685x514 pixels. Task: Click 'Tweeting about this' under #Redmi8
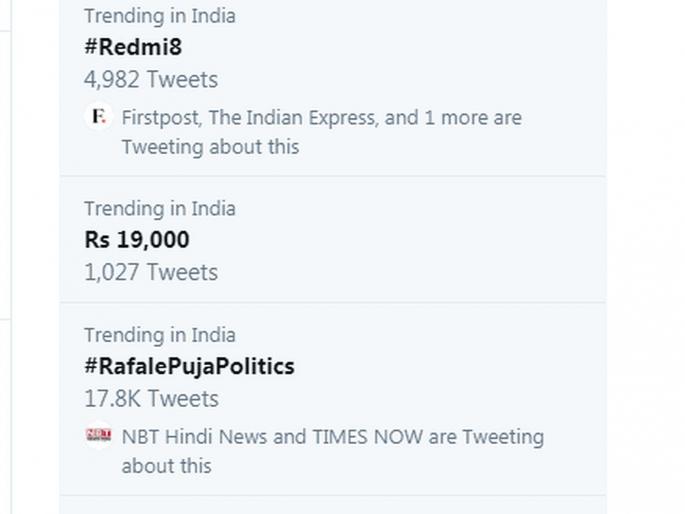(x=210, y=147)
